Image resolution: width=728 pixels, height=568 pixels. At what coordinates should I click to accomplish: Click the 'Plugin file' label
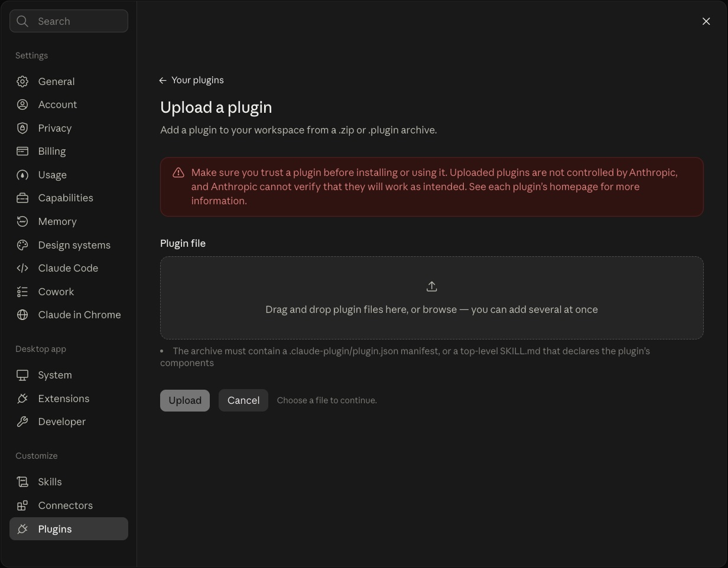[x=183, y=243]
